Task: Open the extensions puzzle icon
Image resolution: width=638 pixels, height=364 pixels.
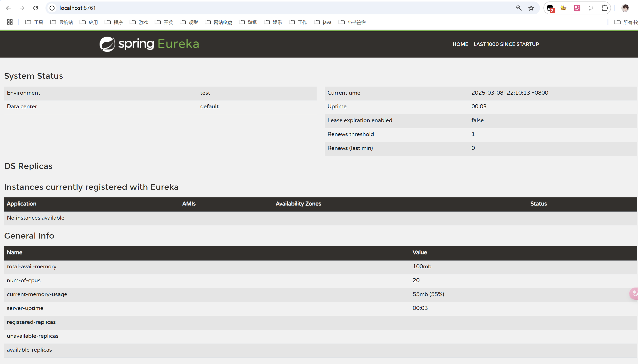Action: pos(604,8)
